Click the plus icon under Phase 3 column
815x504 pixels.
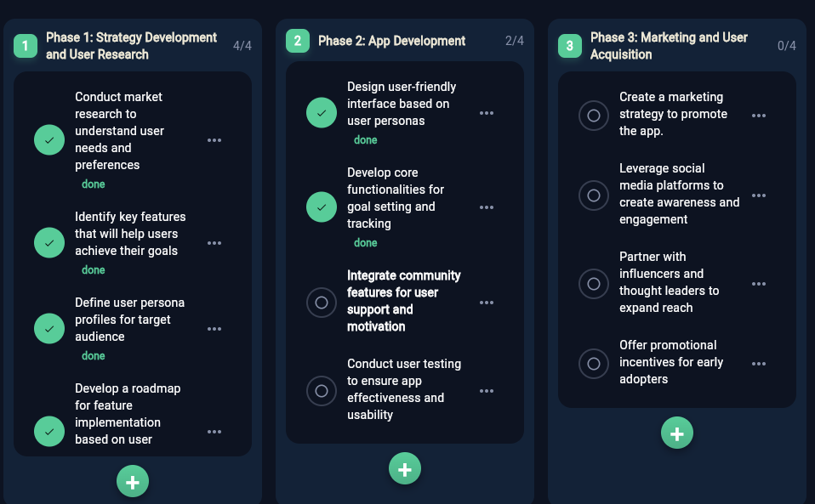(677, 433)
